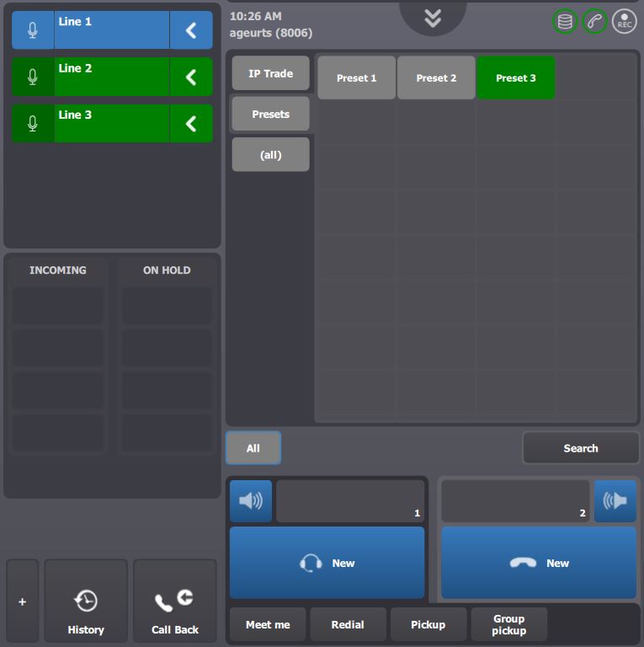The image size is (644, 647).
Task: Expand Line 2 with its chevron arrow
Action: 191,77
